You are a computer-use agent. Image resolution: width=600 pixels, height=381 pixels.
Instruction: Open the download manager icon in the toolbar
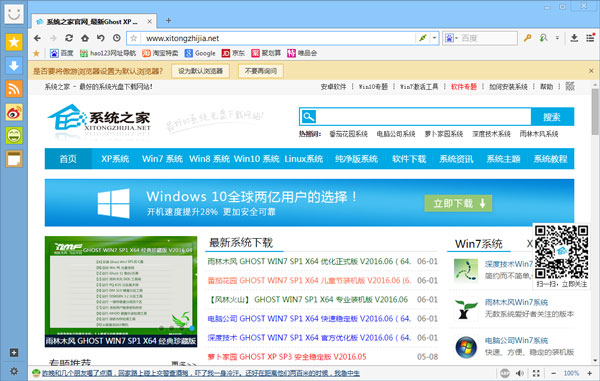(x=574, y=38)
